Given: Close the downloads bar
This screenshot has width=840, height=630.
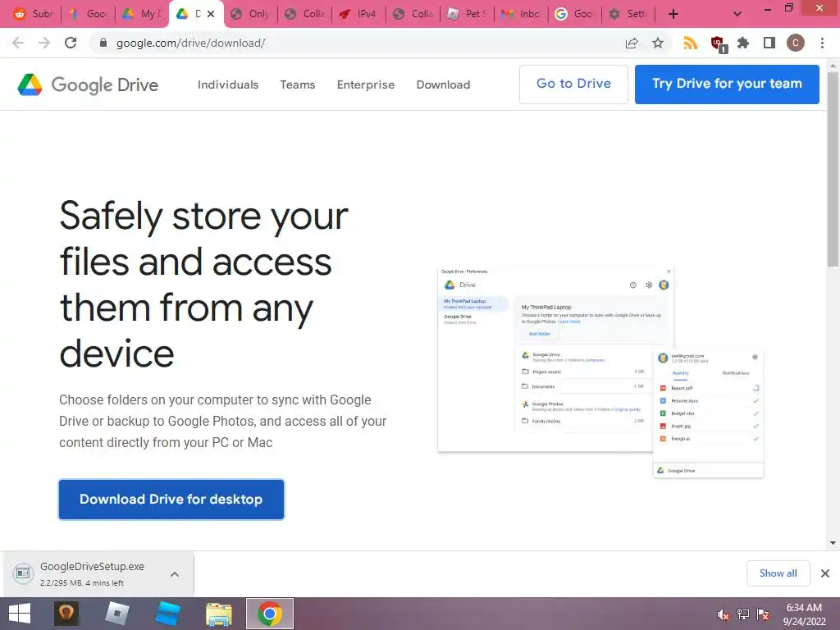Looking at the screenshot, I should (825, 573).
